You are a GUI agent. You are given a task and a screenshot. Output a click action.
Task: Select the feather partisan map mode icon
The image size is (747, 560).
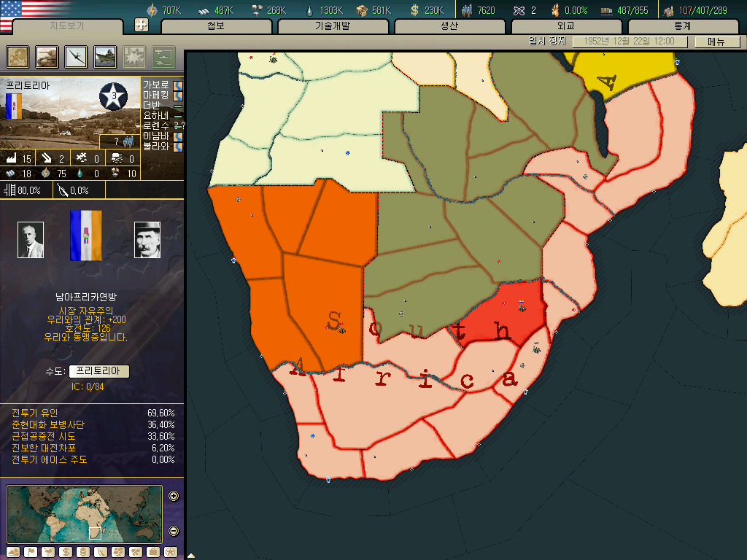click(x=101, y=552)
